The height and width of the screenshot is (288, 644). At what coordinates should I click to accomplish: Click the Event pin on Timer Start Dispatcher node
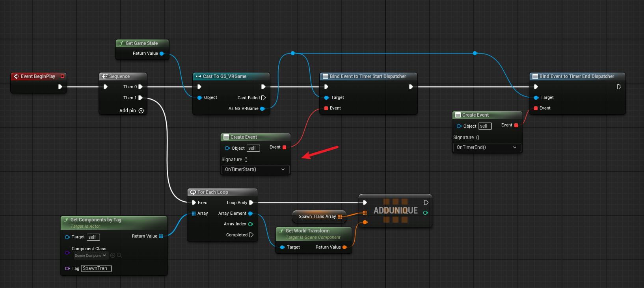[x=326, y=108]
